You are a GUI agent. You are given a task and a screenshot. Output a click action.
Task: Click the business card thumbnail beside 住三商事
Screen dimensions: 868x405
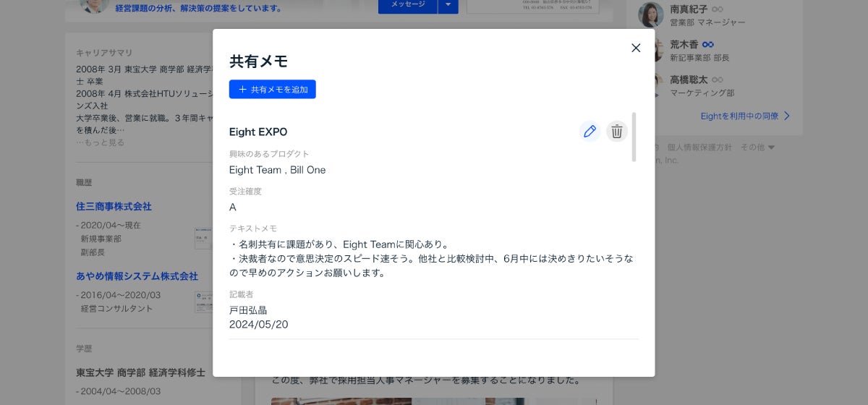203,238
